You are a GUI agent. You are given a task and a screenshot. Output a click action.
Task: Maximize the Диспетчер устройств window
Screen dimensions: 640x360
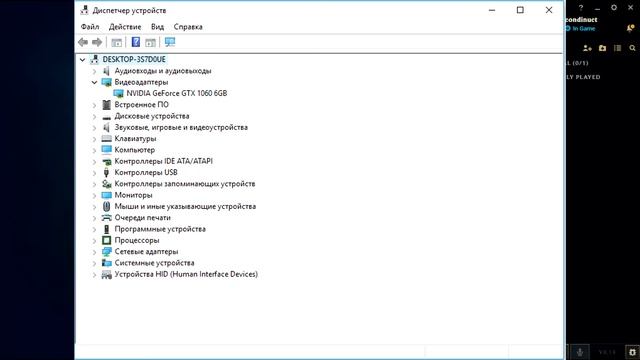[520, 10]
